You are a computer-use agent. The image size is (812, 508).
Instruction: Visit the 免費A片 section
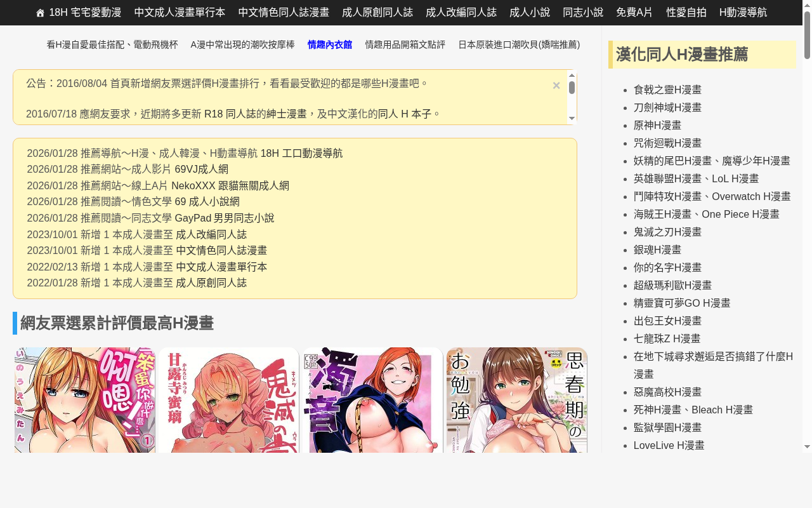pos(634,13)
